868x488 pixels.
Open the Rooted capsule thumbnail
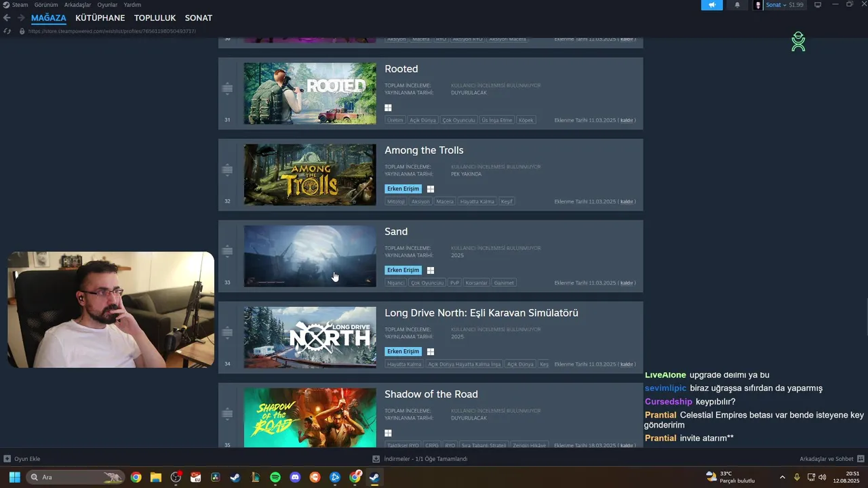310,94
